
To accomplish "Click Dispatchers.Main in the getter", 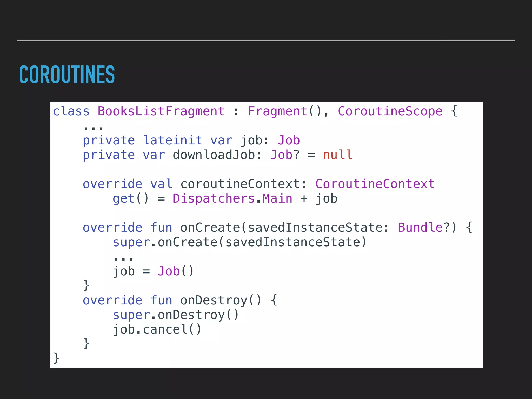I will [232, 199].
